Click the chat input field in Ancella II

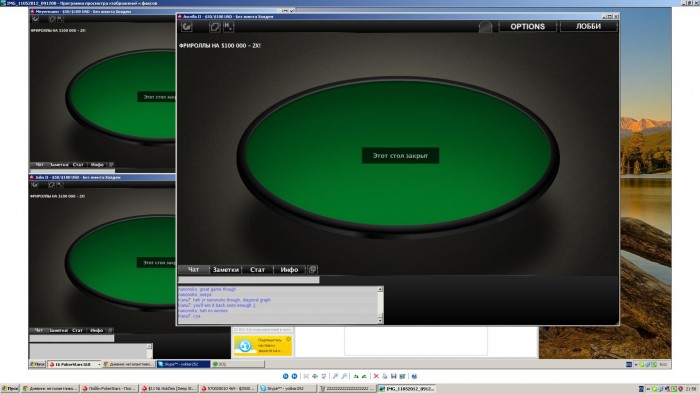[x=249, y=280]
